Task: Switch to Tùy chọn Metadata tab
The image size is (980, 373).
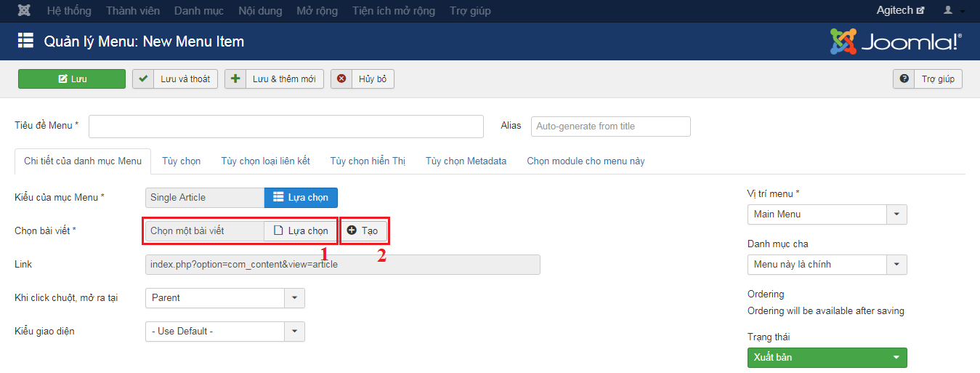Action: pyautogui.click(x=466, y=161)
